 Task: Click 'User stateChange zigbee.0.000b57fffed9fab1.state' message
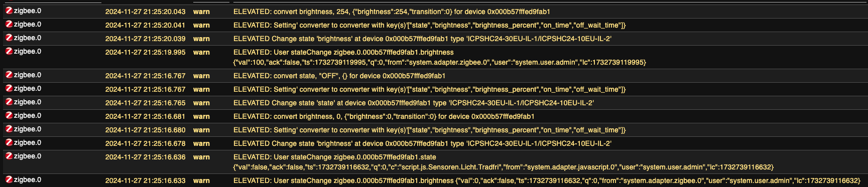pyautogui.click(x=504, y=162)
